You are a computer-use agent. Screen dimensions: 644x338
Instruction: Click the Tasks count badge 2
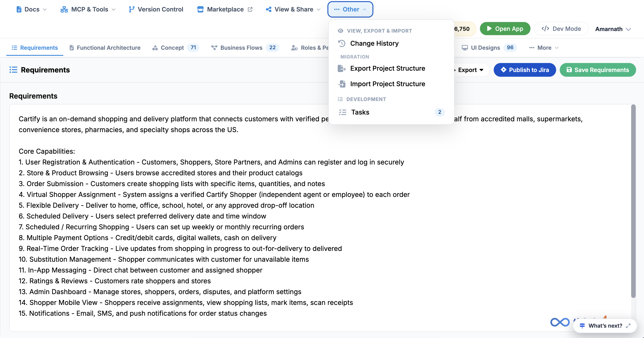coord(439,112)
